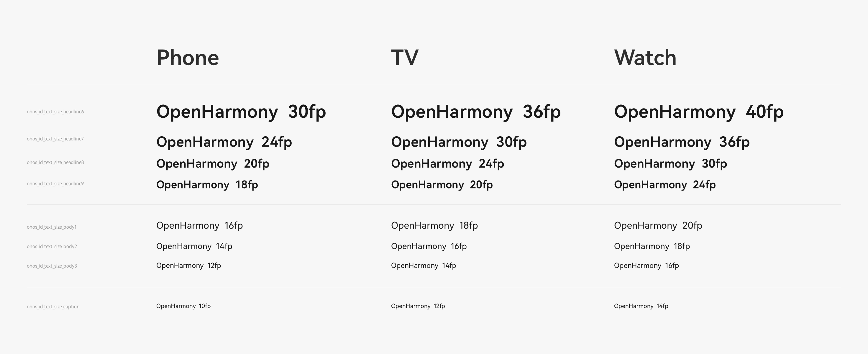Image resolution: width=868 pixels, height=354 pixels.
Task: Click Phone column OpenHarmony 12fp text
Action: click(188, 266)
